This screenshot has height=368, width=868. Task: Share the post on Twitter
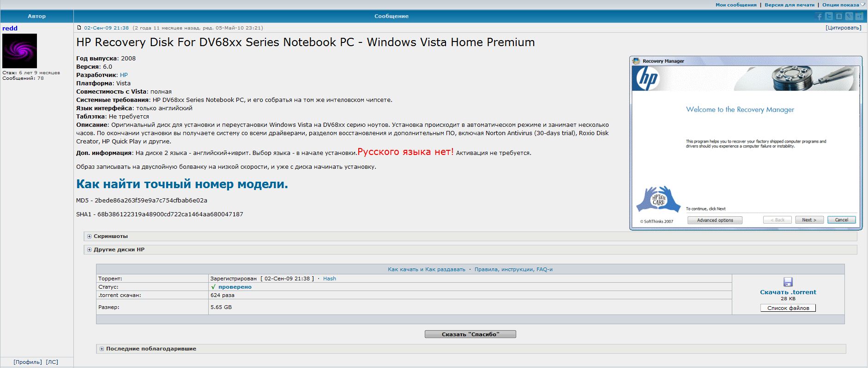coord(829,17)
